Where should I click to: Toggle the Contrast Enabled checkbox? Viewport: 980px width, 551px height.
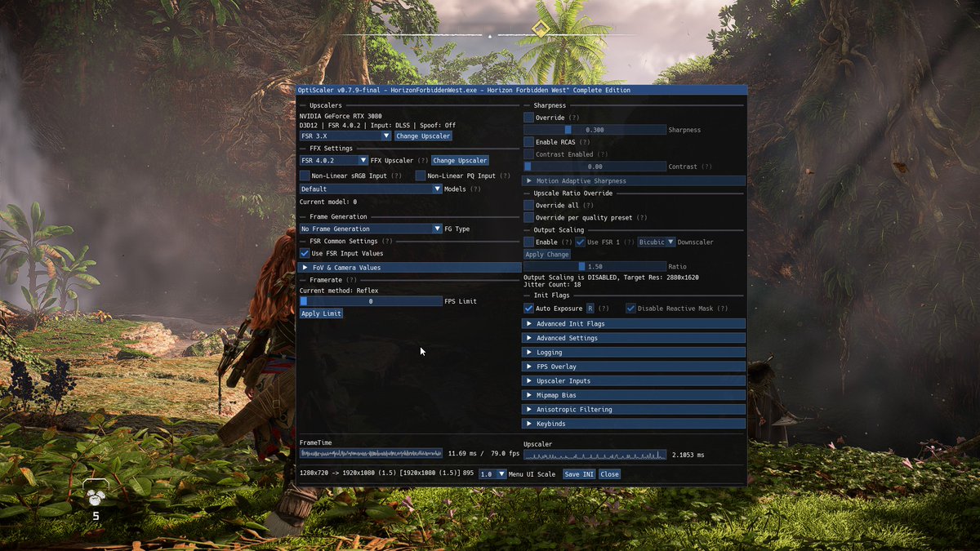click(528, 154)
